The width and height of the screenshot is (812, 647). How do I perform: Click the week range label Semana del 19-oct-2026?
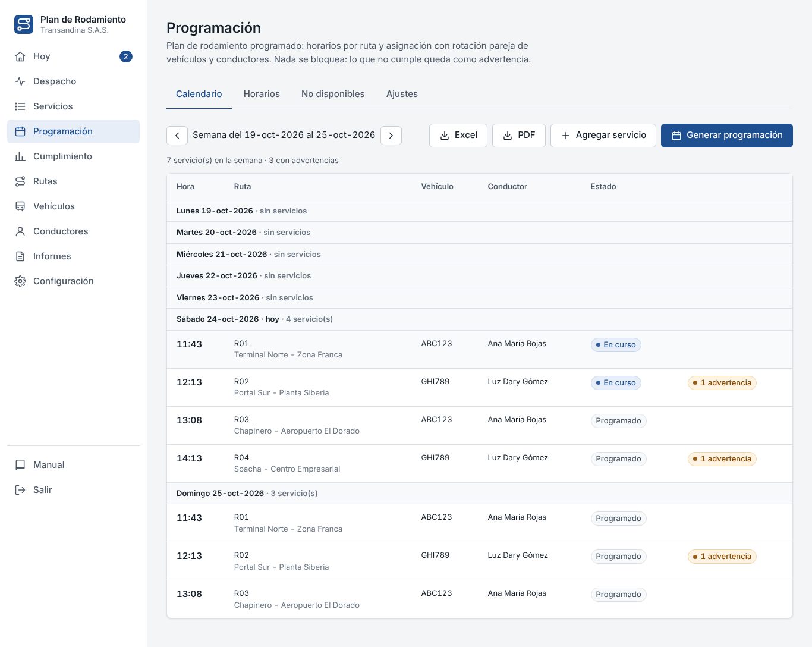point(284,135)
